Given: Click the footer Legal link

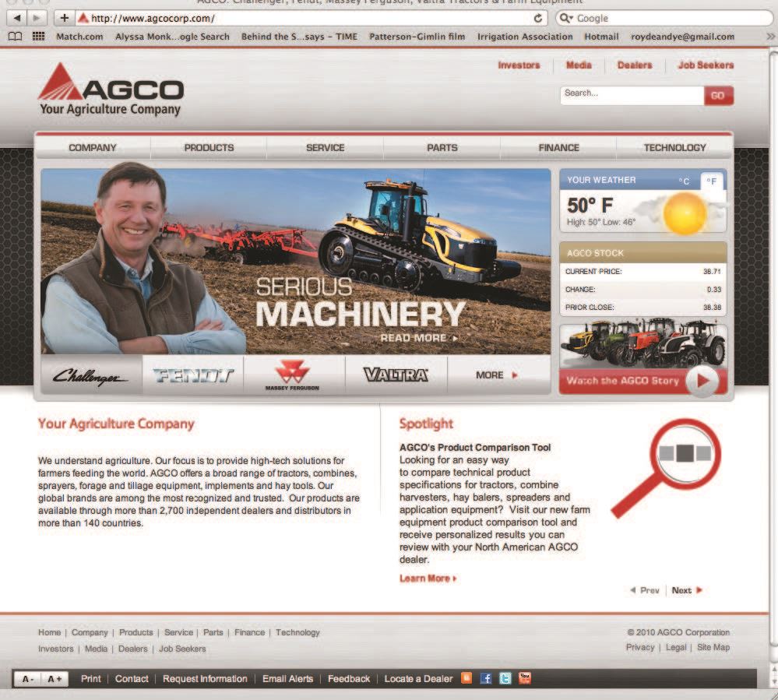Looking at the screenshot, I should [x=676, y=647].
